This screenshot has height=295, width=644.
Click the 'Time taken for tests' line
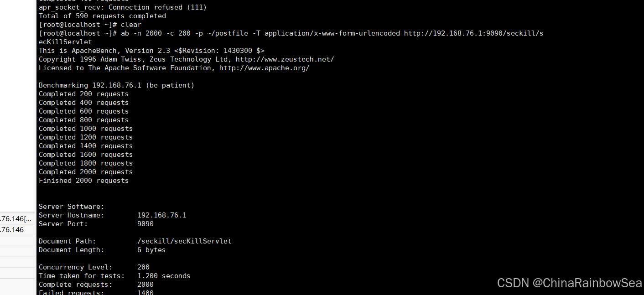114,276
